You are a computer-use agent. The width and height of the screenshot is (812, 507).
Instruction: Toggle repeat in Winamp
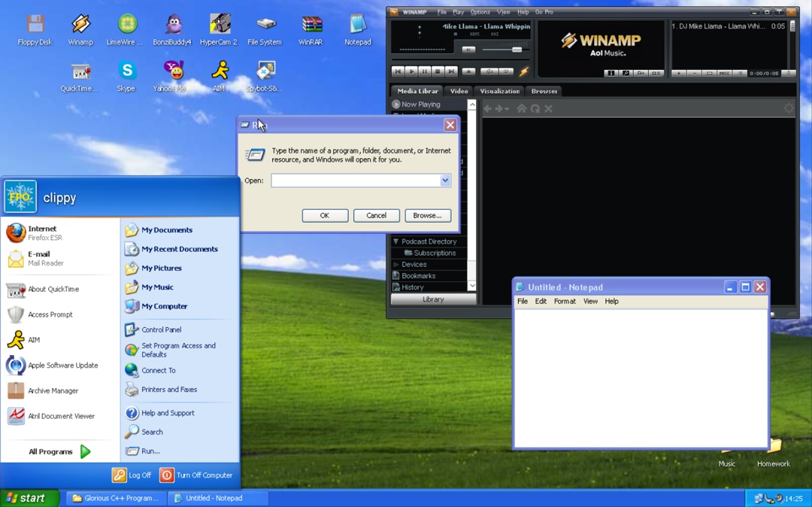[x=506, y=71]
